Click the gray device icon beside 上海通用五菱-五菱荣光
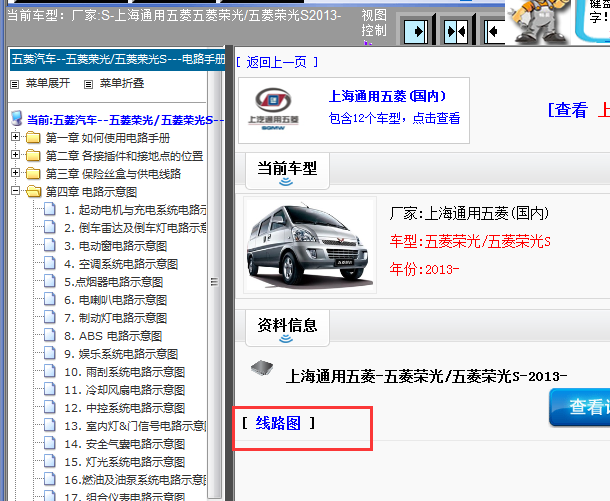Image resolution: width=610 pixels, height=501 pixels. [x=262, y=368]
